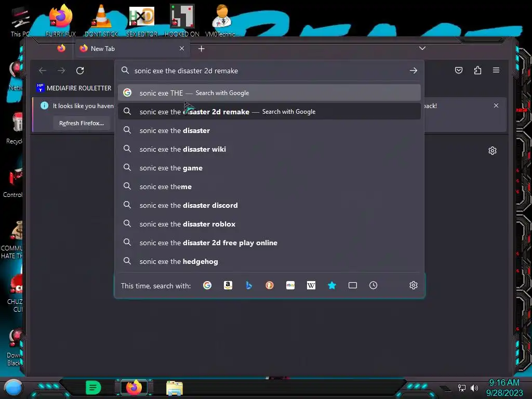Pick suggestion 'sonic exe the game'
The image size is (532, 399).
point(269,168)
